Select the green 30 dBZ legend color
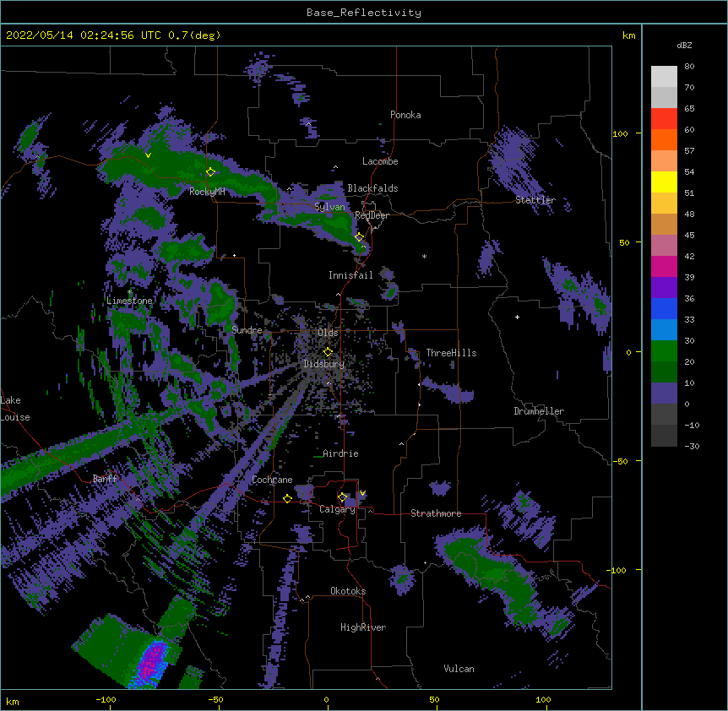This screenshot has height=711, width=728. [664, 351]
